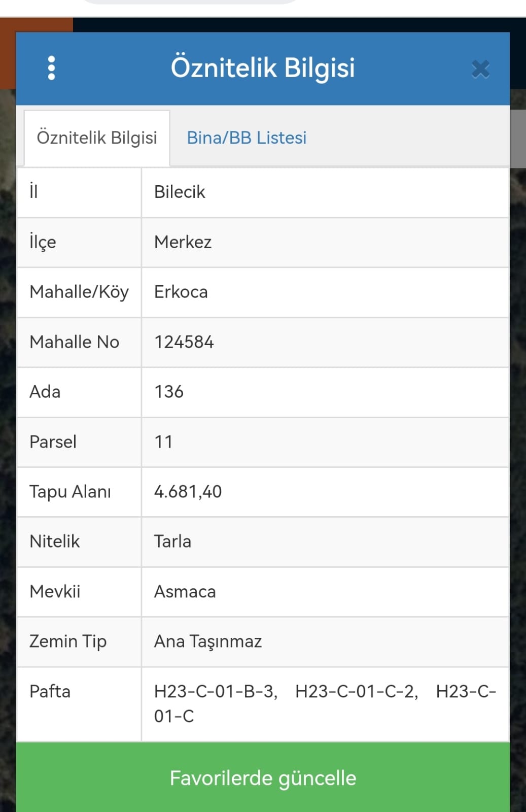Click the Pafta sheet codes cell
The width and height of the screenshot is (526, 812).
(325, 704)
